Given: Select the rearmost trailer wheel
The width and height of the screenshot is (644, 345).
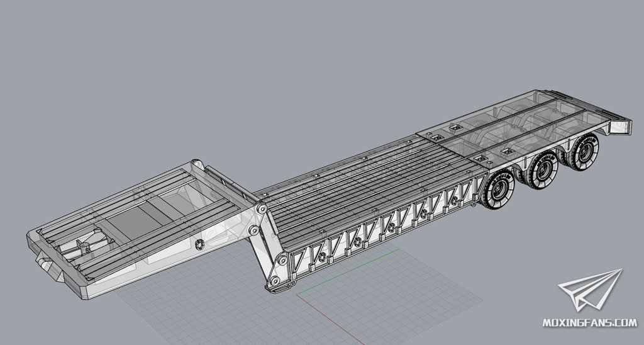Looking at the screenshot, I should pos(584,152).
